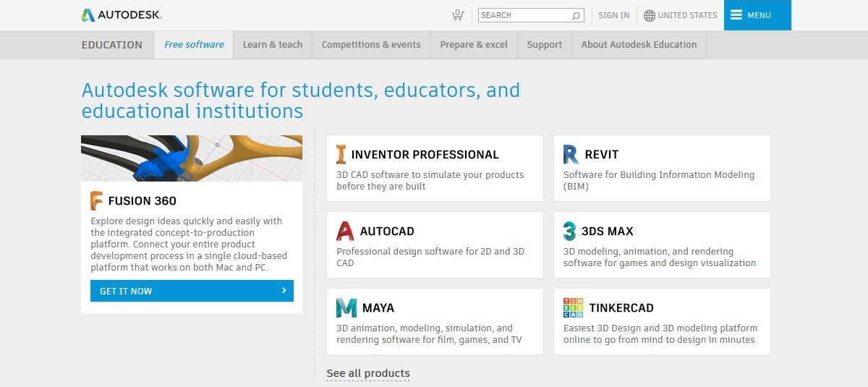Open the Maya title link

click(378, 308)
